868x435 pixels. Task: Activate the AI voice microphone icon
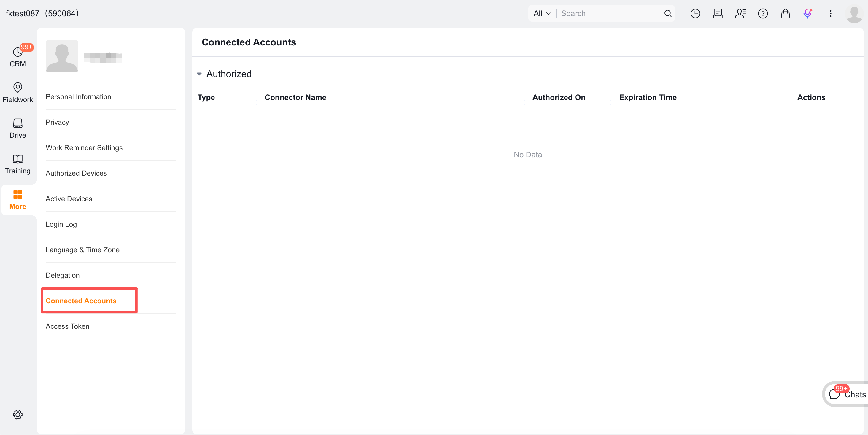click(x=808, y=13)
